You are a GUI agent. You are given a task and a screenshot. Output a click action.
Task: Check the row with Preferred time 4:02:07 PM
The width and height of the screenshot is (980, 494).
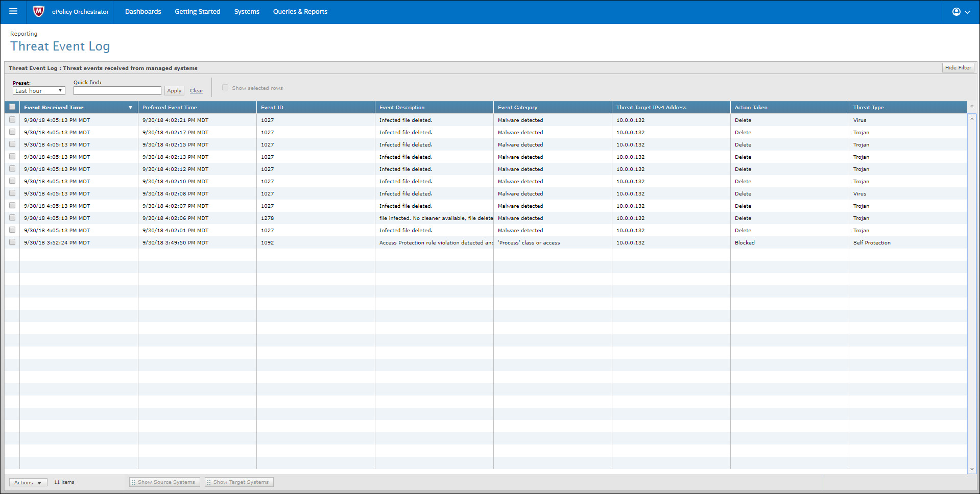(x=12, y=206)
